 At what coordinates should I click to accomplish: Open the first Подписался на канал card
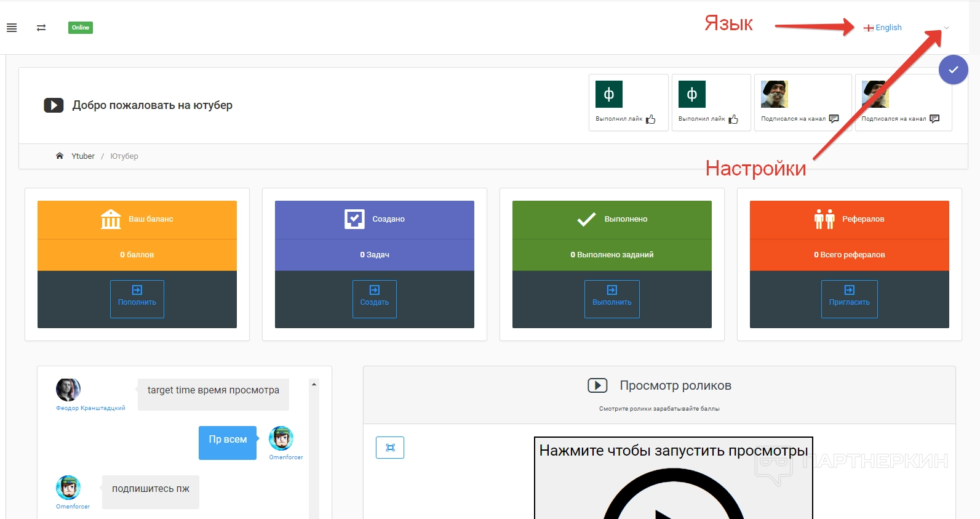pyautogui.click(x=802, y=103)
